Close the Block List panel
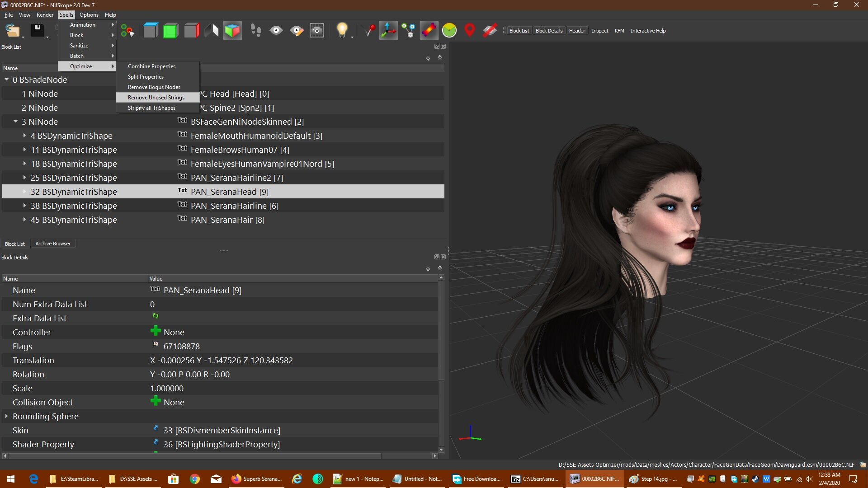868x488 pixels. point(443,47)
